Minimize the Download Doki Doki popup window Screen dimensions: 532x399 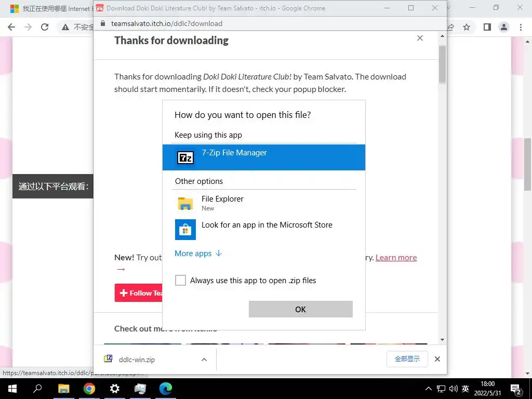[x=388, y=8]
